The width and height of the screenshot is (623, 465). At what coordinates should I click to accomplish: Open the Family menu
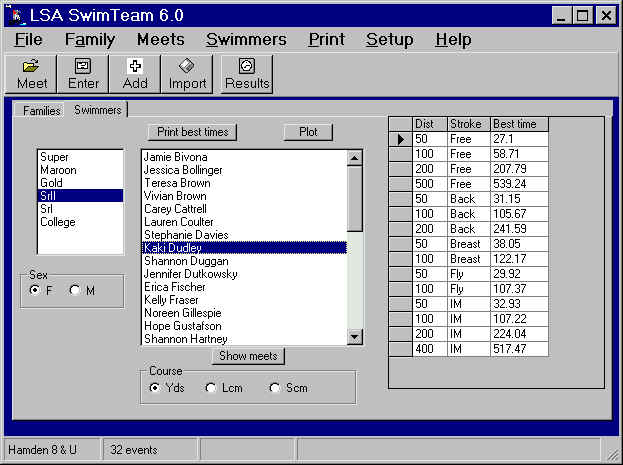point(90,39)
